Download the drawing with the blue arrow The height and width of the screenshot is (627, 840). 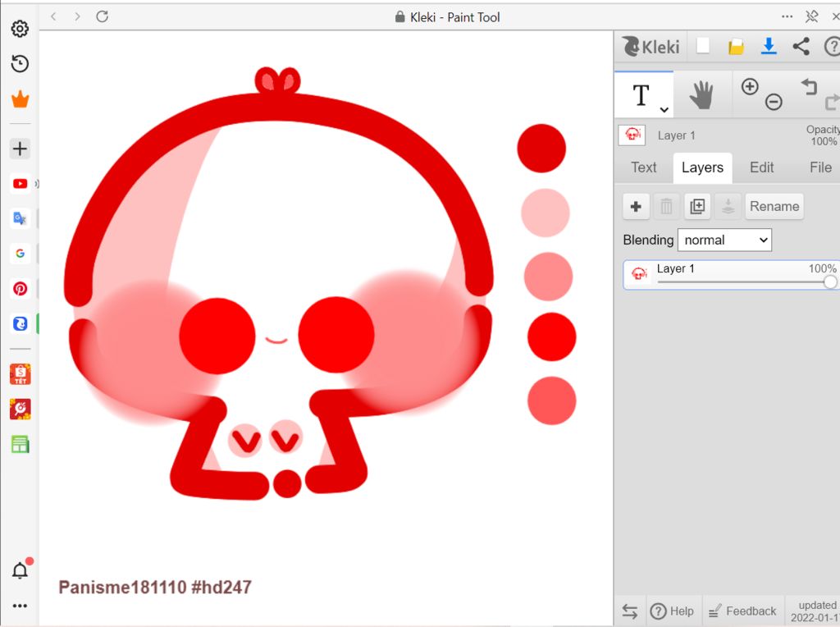769,46
